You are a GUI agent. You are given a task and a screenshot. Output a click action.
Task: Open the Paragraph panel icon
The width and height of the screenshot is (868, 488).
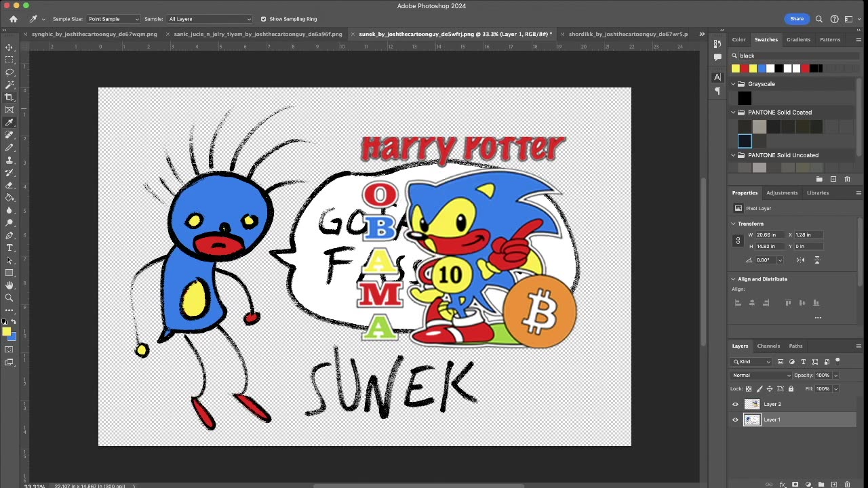point(717,90)
